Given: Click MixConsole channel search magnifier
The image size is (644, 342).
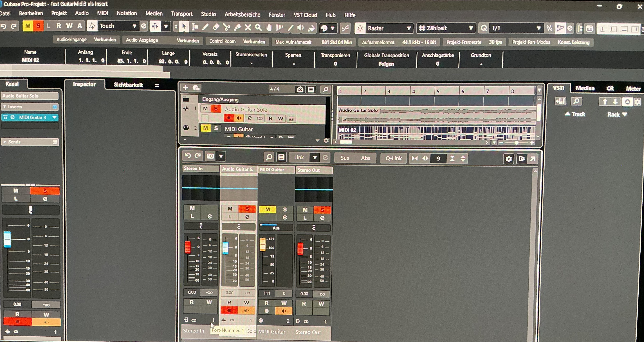Looking at the screenshot, I should (269, 157).
